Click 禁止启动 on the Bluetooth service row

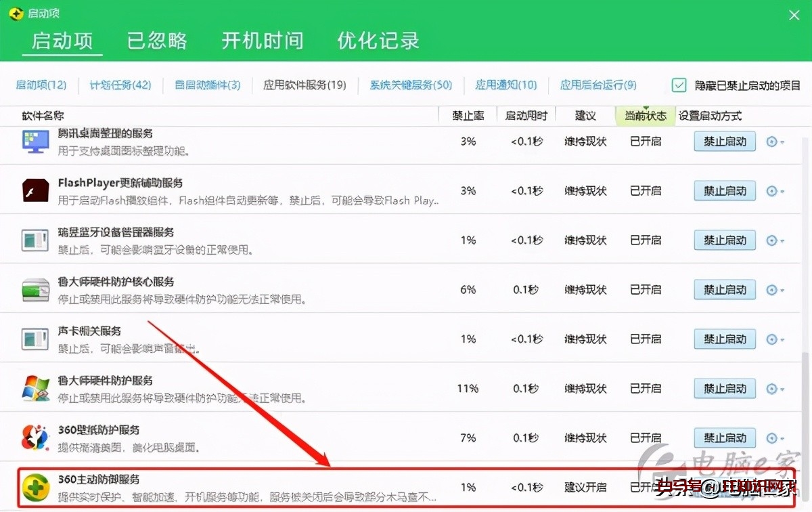pyautogui.click(x=724, y=240)
